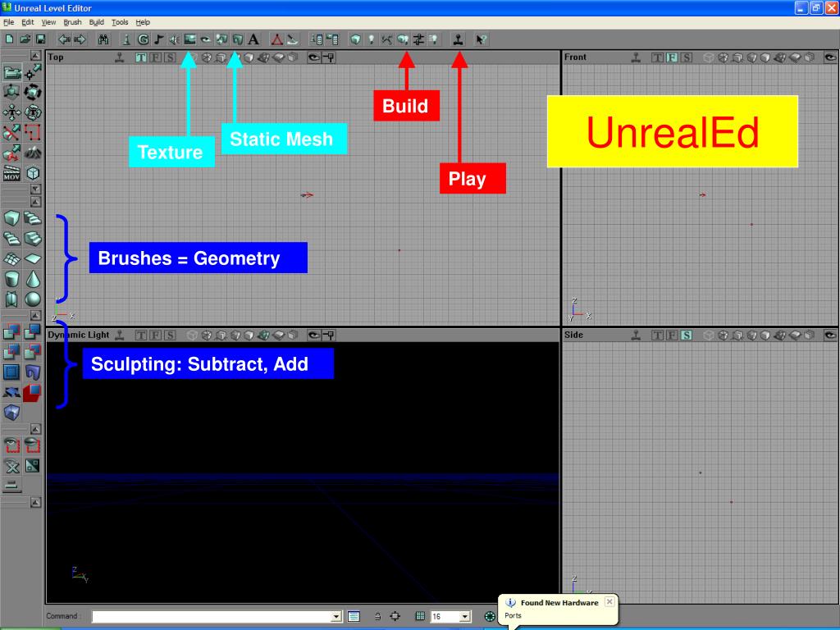Create a new level with the New icon
This screenshot has width=840, height=630.
(x=10, y=39)
